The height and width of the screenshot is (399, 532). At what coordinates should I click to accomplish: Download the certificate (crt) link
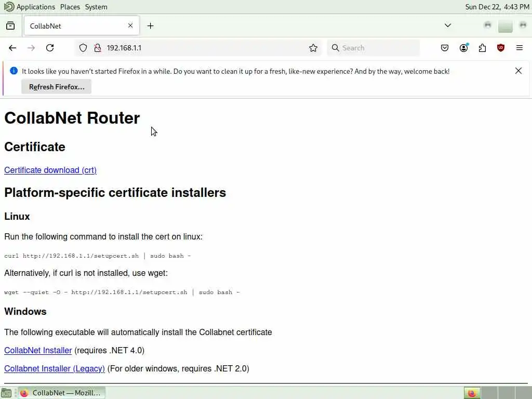[50, 170]
